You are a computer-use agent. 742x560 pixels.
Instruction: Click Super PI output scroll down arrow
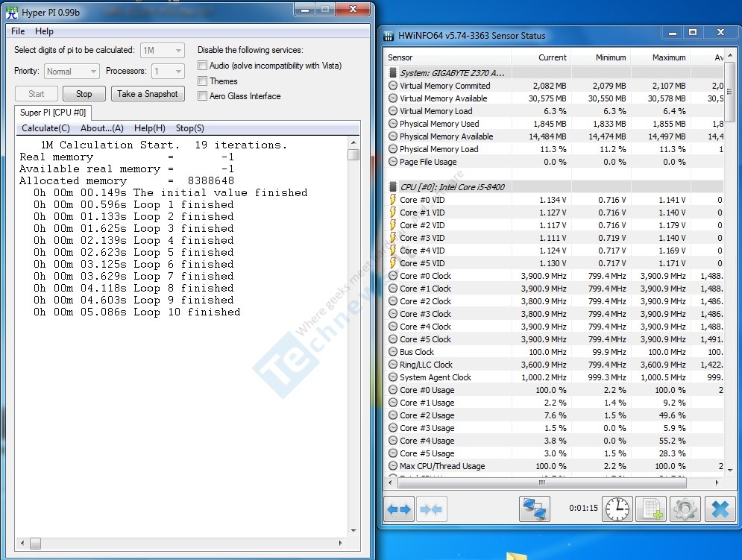[353, 531]
